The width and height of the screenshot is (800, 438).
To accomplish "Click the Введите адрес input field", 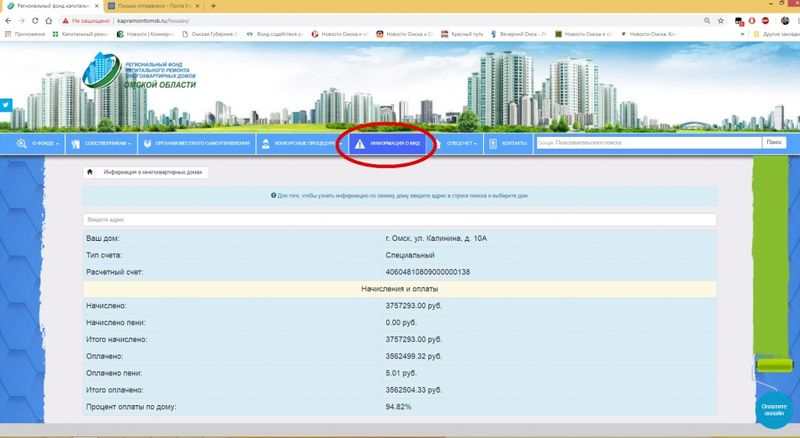I will coord(400,220).
